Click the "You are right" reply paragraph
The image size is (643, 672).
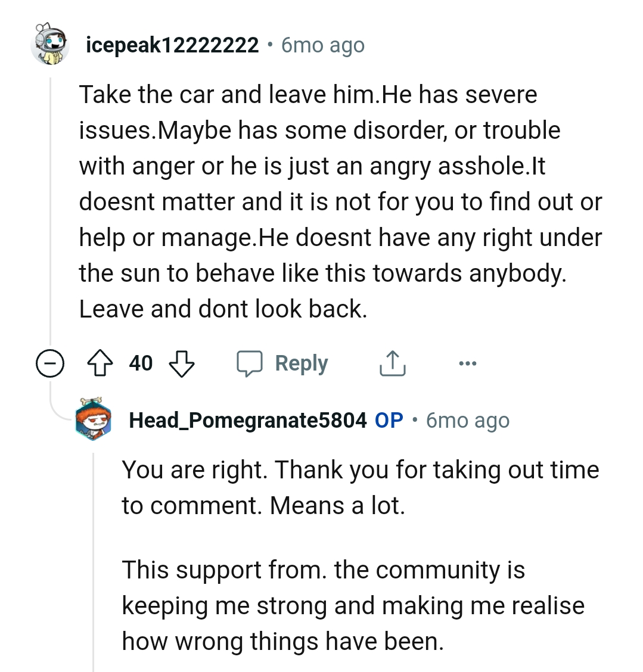pyautogui.click(x=360, y=487)
